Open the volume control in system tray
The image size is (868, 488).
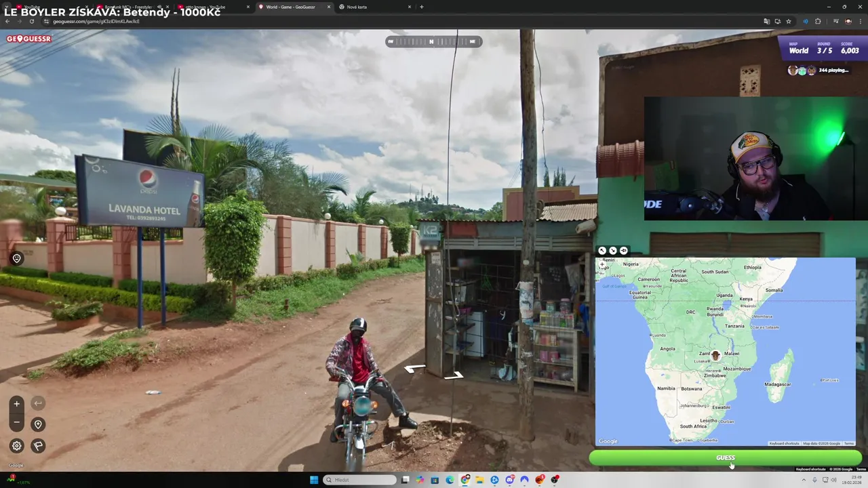(x=833, y=480)
